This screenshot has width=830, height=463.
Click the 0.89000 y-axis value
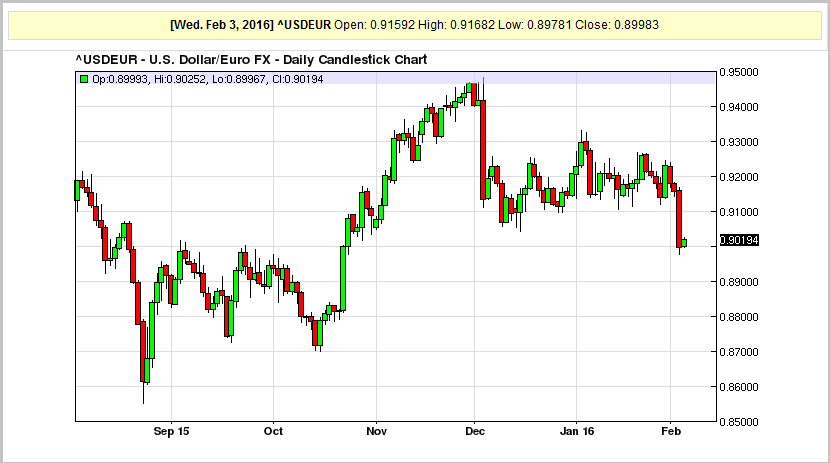[739, 282]
